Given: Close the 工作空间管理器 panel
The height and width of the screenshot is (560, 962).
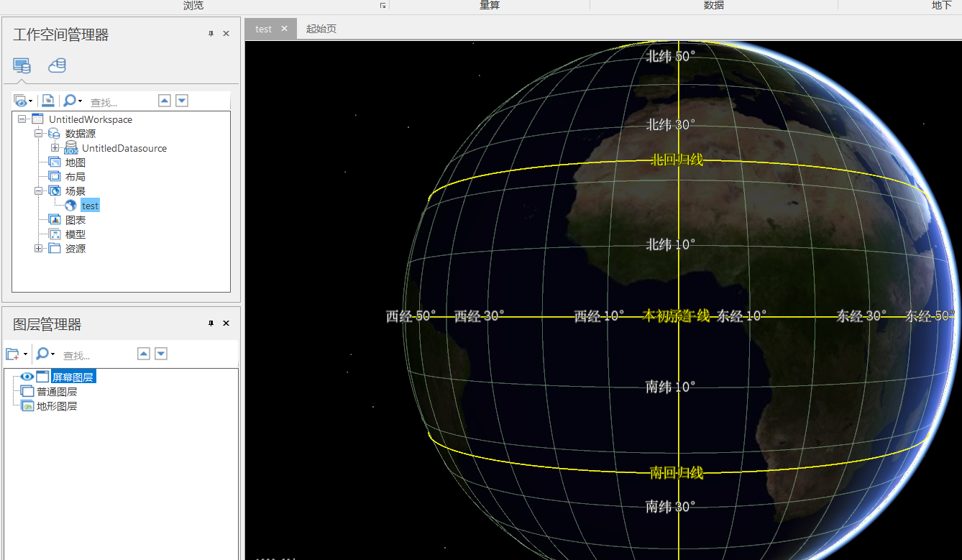Looking at the screenshot, I should pos(226,34).
